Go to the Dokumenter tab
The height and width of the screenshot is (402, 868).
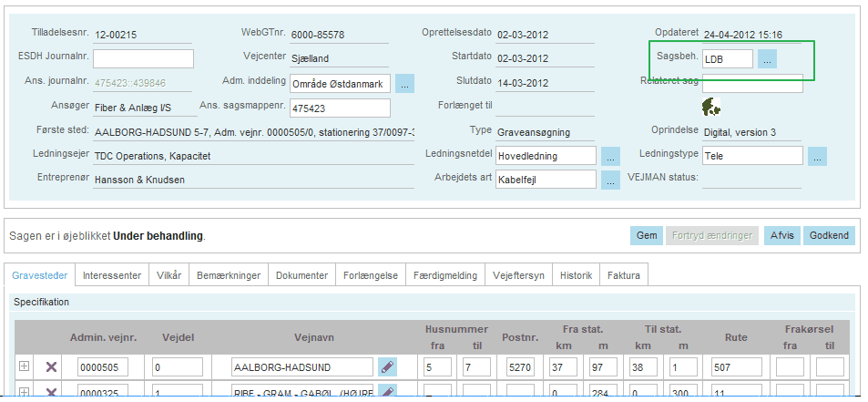pos(301,274)
